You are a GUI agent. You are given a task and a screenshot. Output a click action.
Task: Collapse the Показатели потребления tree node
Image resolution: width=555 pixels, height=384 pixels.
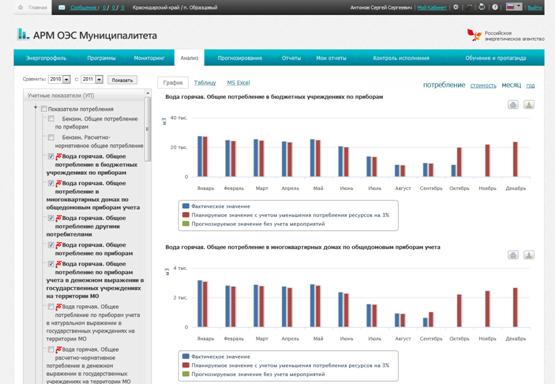(36, 108)
